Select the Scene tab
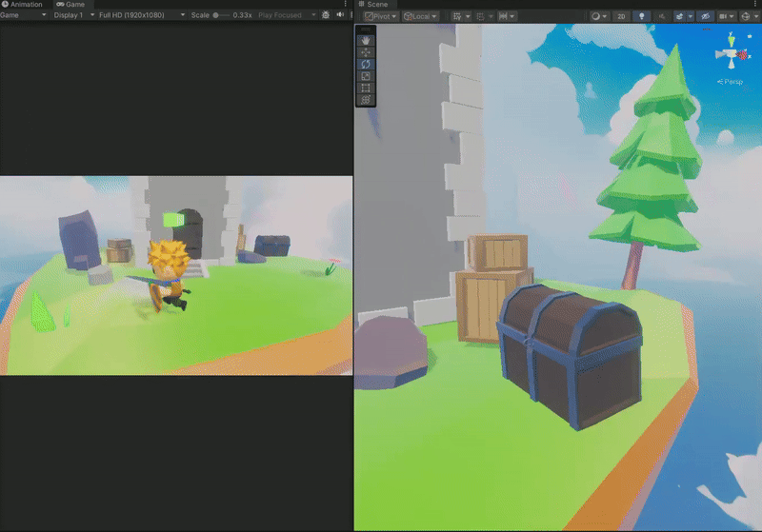The height and width of the screenshot is (532, 762). [x=373, y=5]
